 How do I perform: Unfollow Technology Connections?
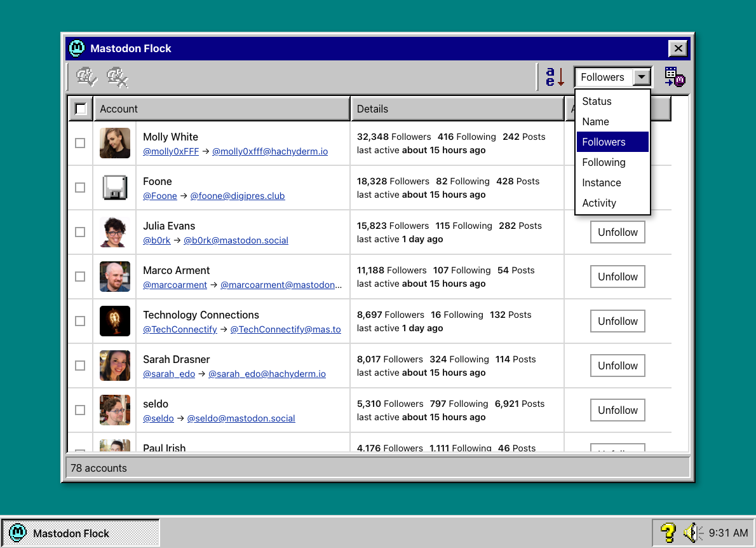(x=618, y=321)
